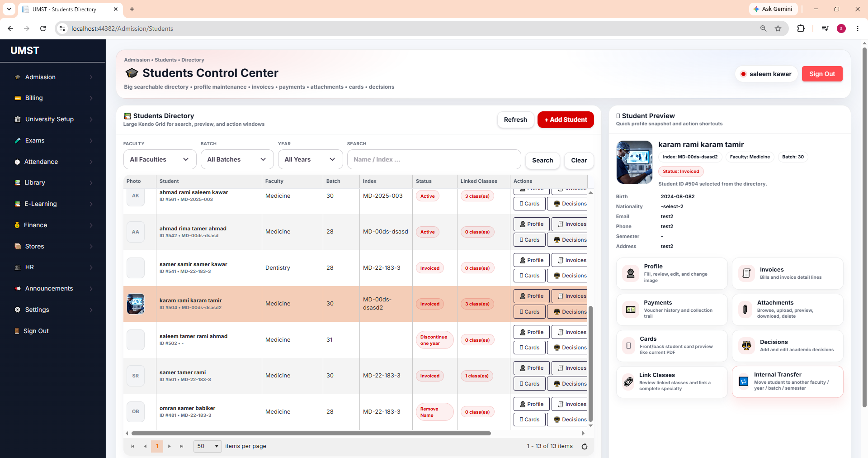Open the Payments voucher icon card
Viewport: 868px width, 458px height.
(630, 310)
